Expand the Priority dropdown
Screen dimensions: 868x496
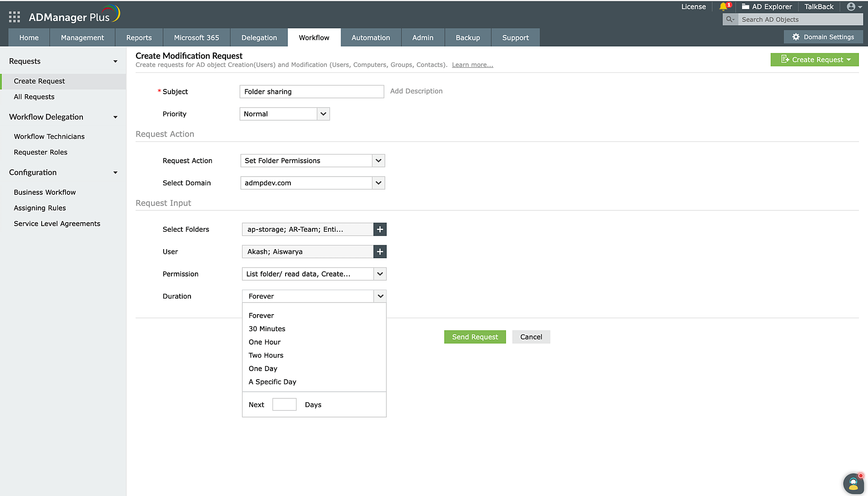tap(323, 114)
